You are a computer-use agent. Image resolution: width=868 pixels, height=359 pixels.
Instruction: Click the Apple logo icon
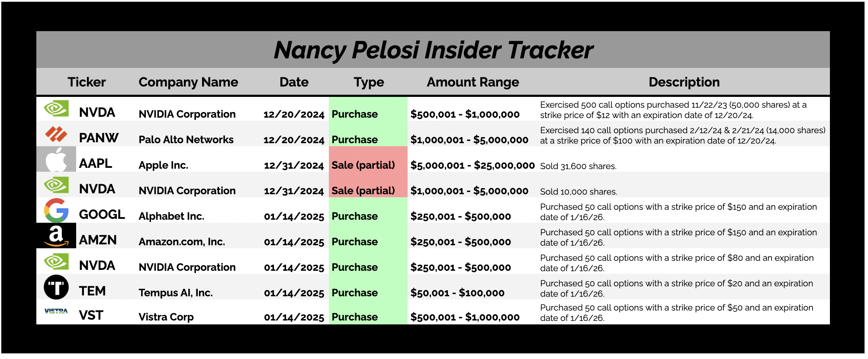point(56,160)
